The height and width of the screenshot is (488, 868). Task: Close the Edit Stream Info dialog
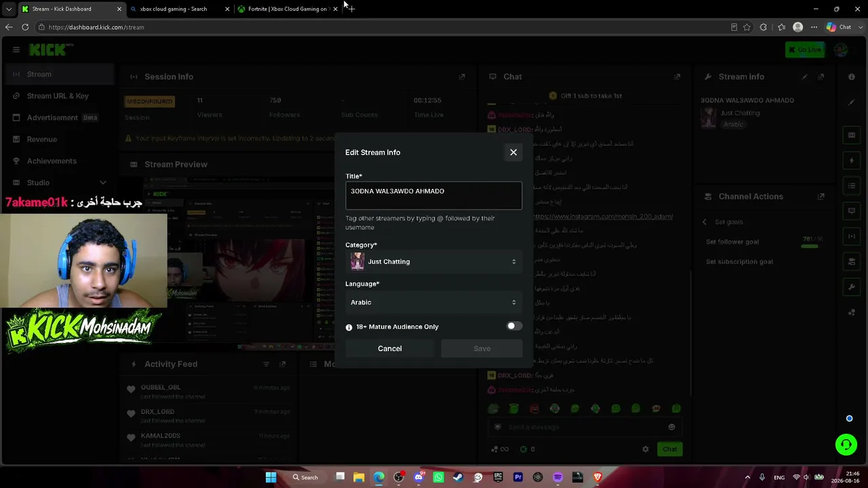tap(513, 152)
